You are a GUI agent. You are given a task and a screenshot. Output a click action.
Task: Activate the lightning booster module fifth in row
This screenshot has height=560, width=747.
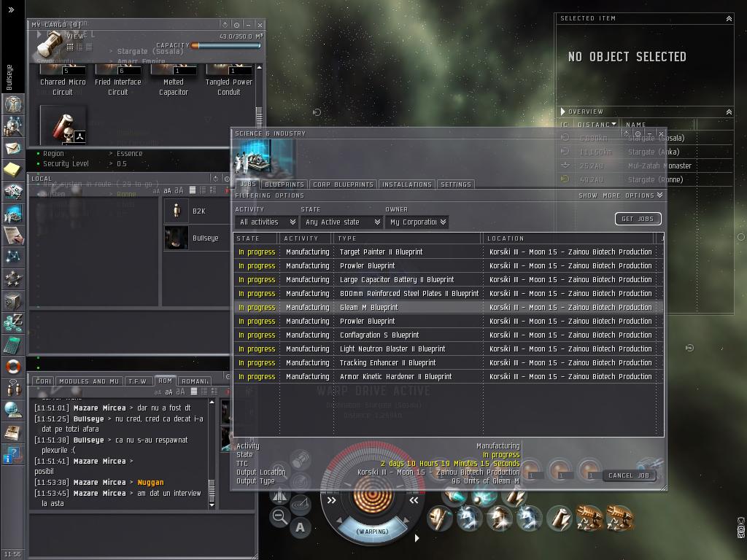coord(559,518)
